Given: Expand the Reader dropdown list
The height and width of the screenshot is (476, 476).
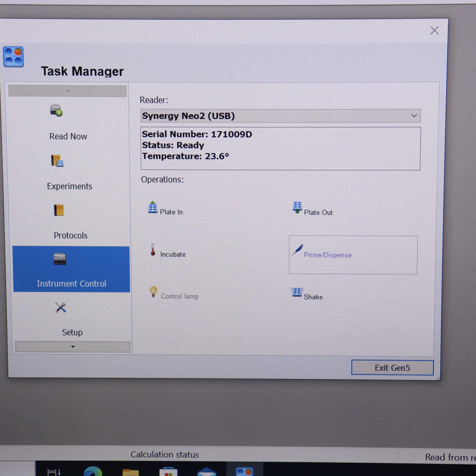Looking at the screenshot, I should pyautogui.click(x=413, y=116).
